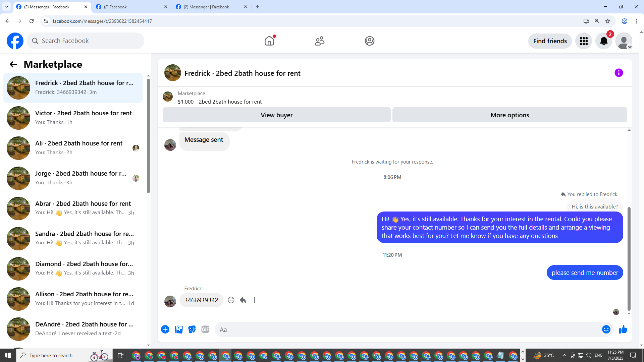This screenshot has width=644, height=362.
Task: Focus the message input field
Action: [x=406, y=329]
